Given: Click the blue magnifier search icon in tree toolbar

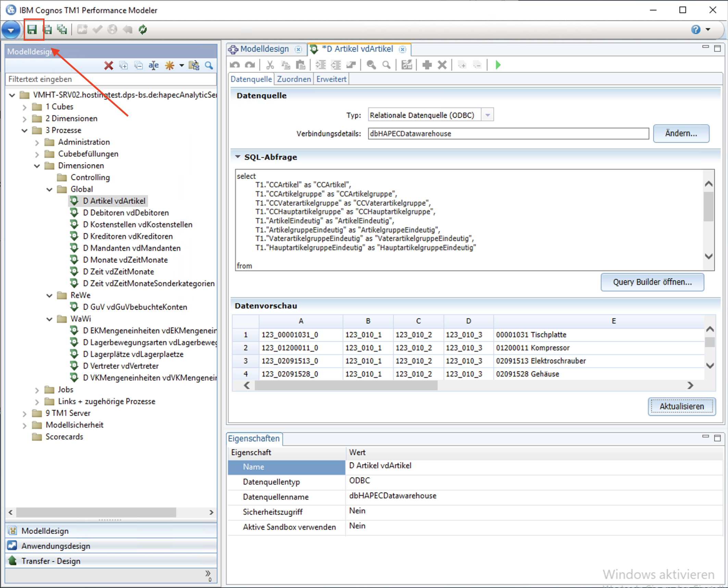Looking at the screenshot, I should [209, 65].
